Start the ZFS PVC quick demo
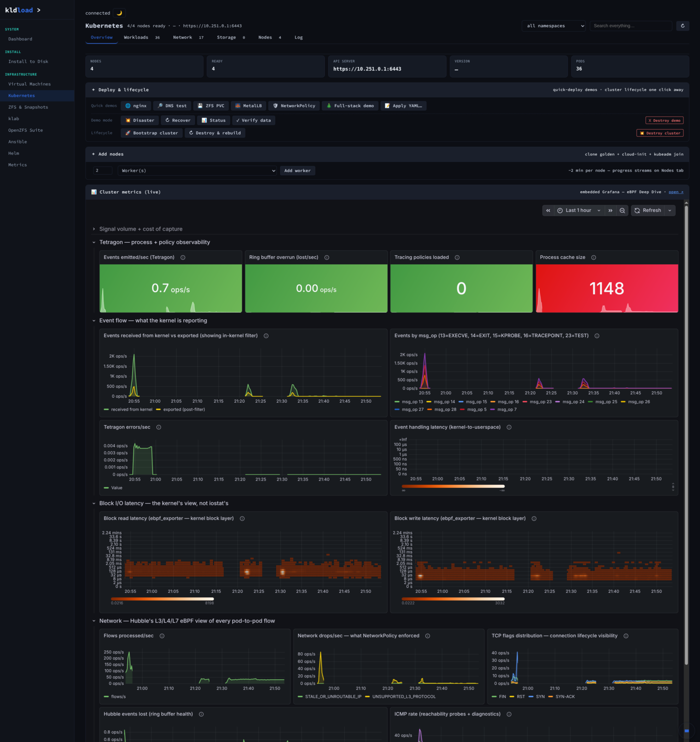 pyautogui.click(x=211, y=106)
